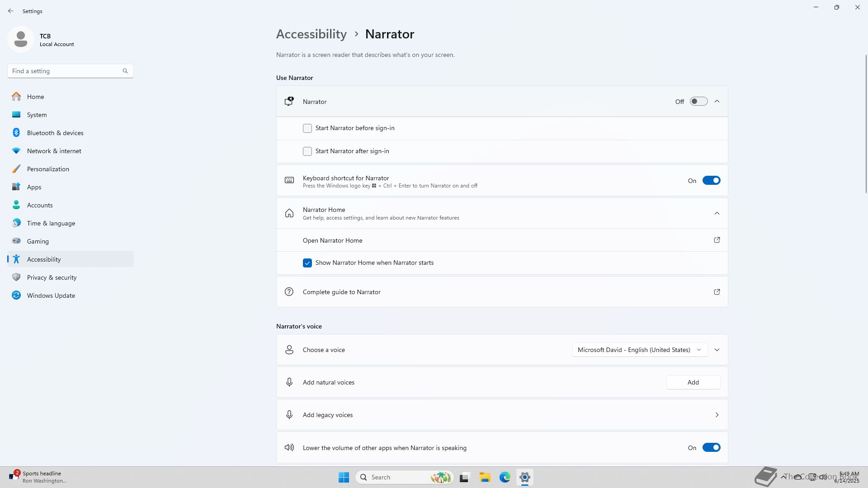Disable keyboard shortcut for Narrator

point(711,181)
